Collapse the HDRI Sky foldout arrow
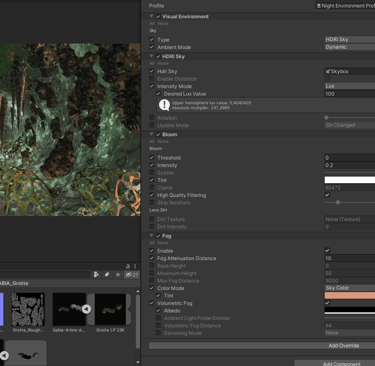Image resolution: width=375 pixels, height=366 pixels. (151, 56)
